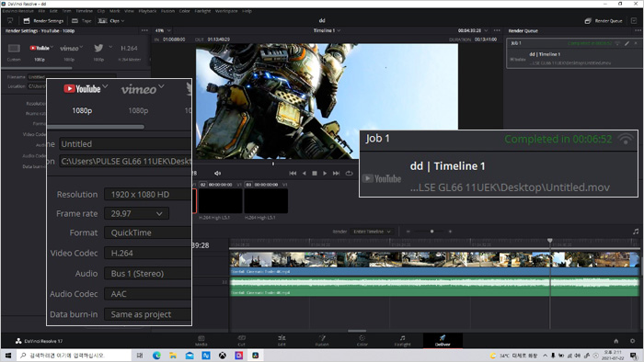Open Project Settings gear icon
This screenshot has height=362, width=644.
pos(633,341)
